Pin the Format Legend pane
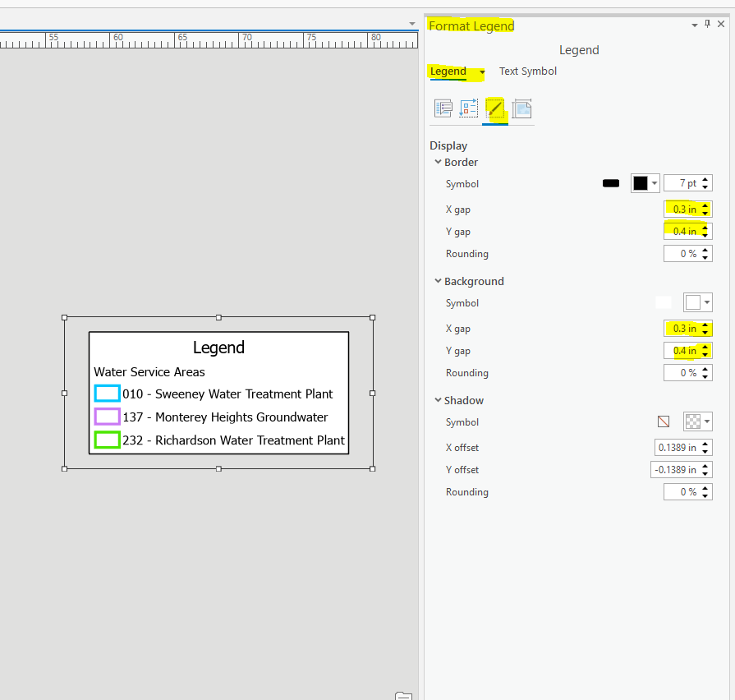735x700 pixels. pos(707,25)
